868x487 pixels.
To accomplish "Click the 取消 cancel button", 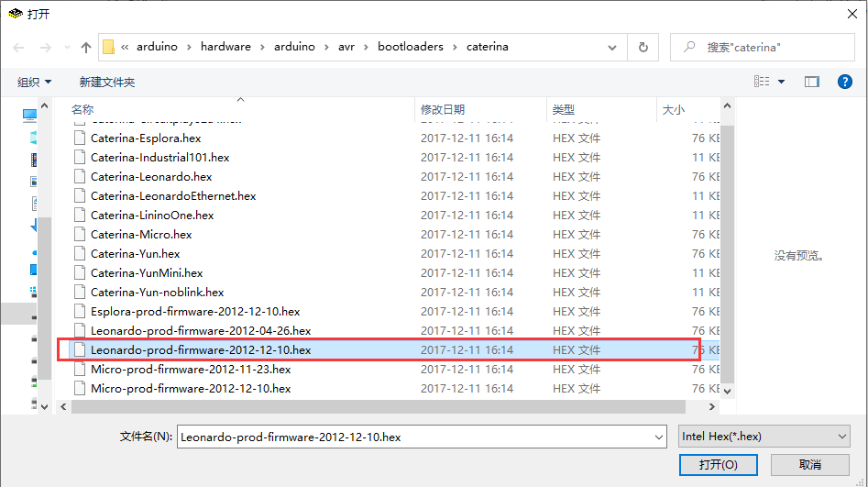I will [810, 464].
